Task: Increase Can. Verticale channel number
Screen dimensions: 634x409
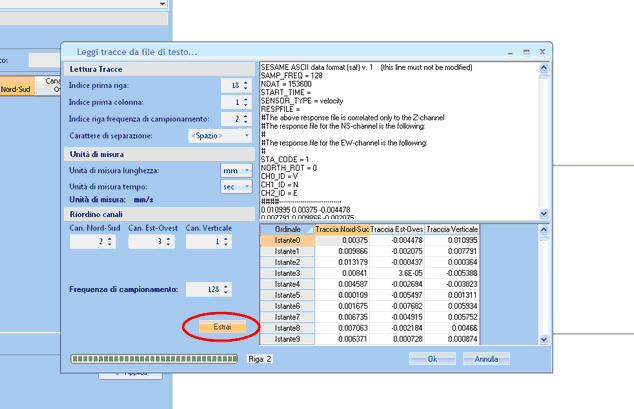Action: 226,239
